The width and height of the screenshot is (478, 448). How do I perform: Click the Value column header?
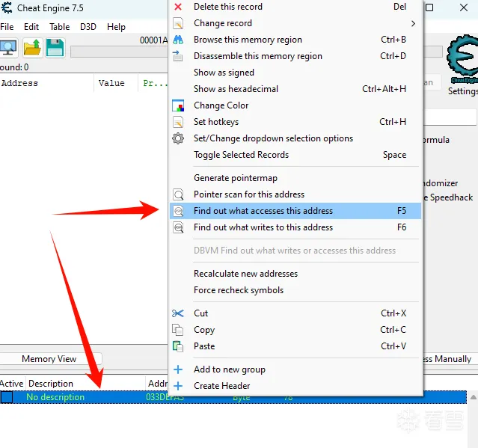pyautogui.click(x=111, y=83)
